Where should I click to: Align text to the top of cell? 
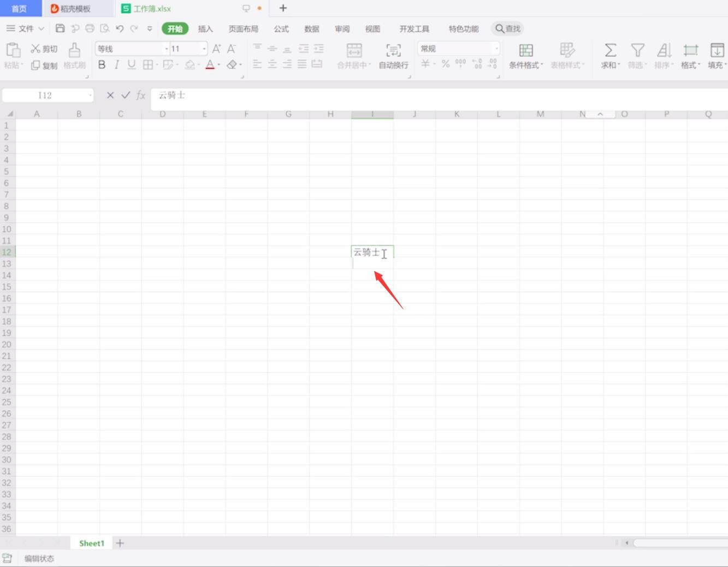[x=257, y=48]
